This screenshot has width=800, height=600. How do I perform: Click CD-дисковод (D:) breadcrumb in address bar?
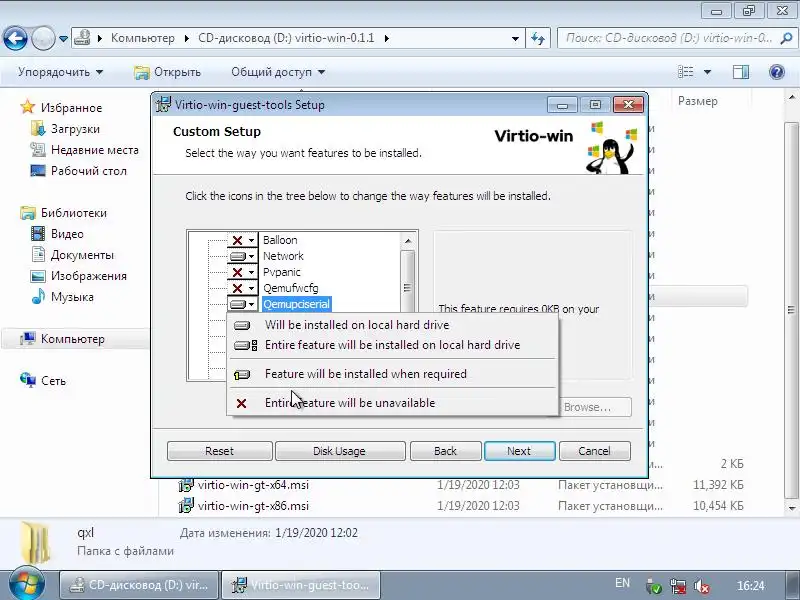[286, 38]
